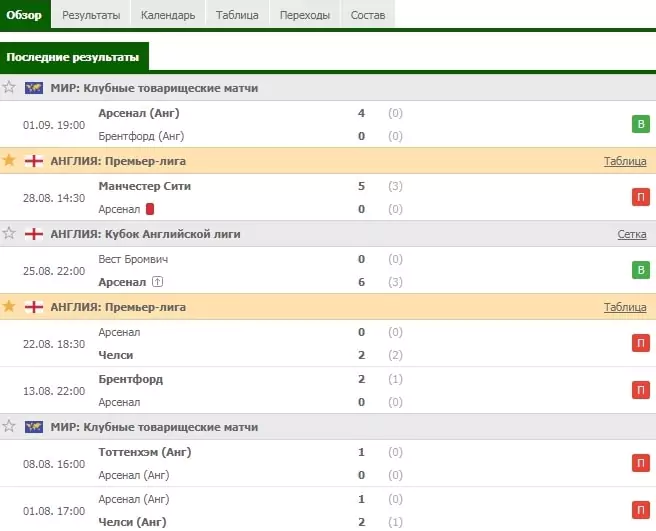Click red П badge for 13.08 Брентфорд match

(641, 390)
